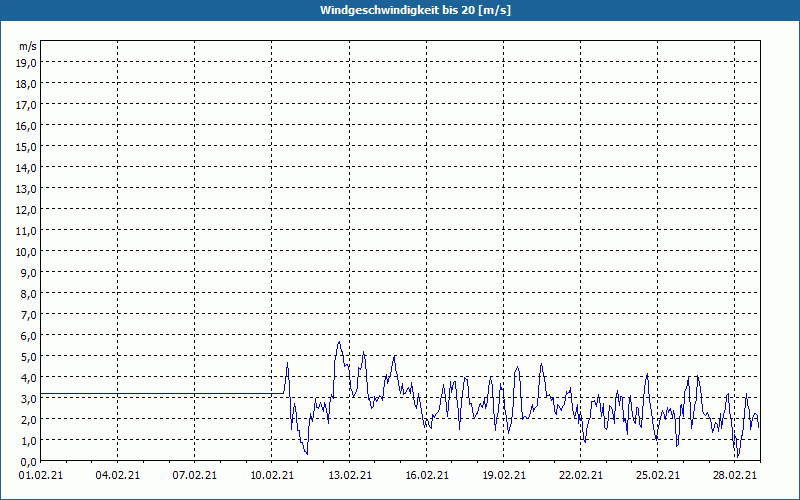Select the 19.02.21 date label
This screenshot has height=500, width=800.
click(503, 476)
